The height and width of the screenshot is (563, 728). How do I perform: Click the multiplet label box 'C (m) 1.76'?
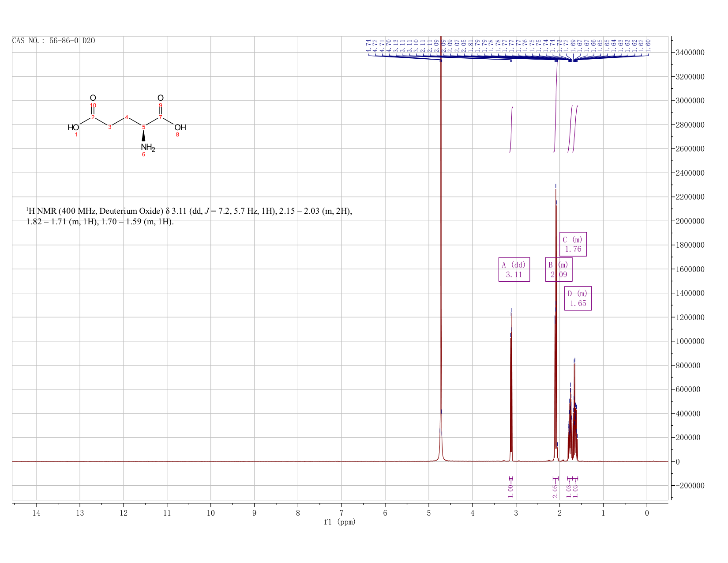pos(573,244)
